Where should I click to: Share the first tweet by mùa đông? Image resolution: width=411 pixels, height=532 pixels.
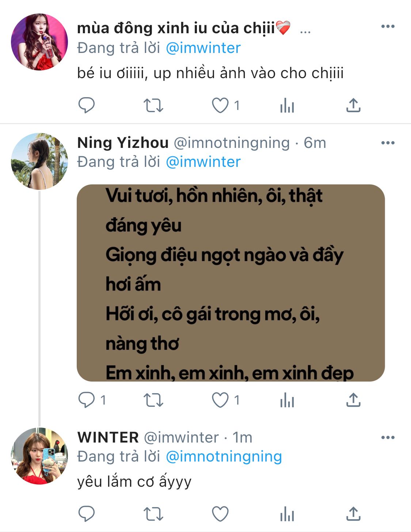353,106
